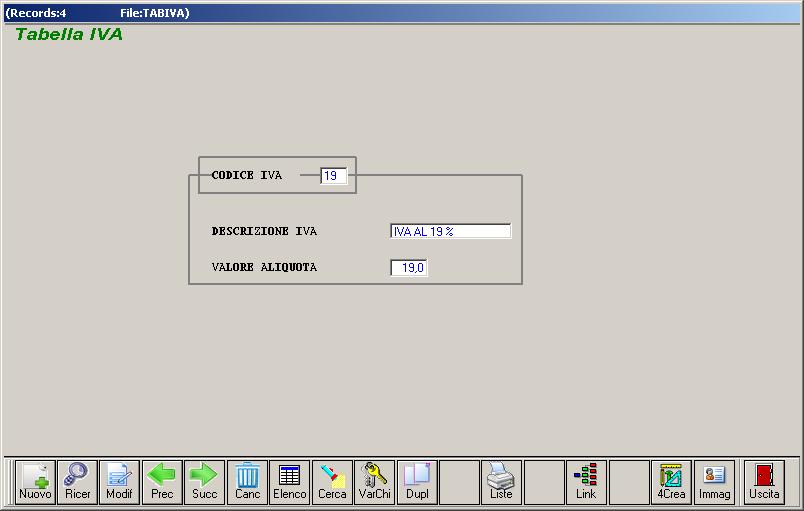Screen dimensions: 804x511
Task: Open the Link tree icon
Action: [586, 482]
